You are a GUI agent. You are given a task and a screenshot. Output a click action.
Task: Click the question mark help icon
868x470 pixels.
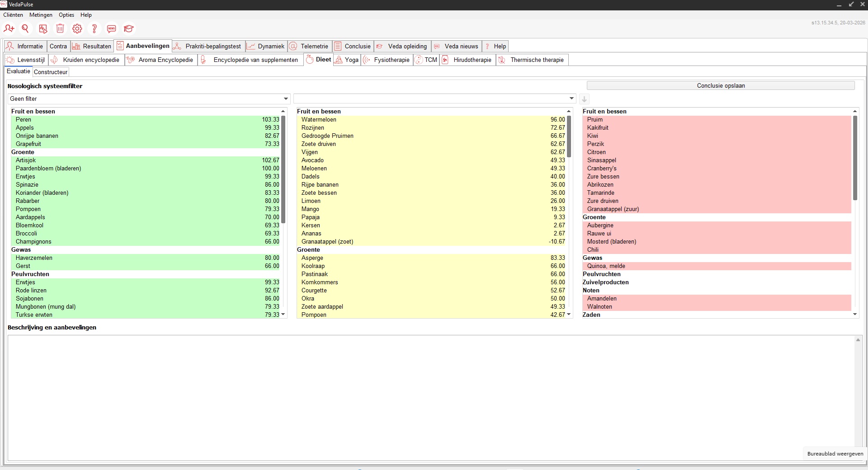94,29
